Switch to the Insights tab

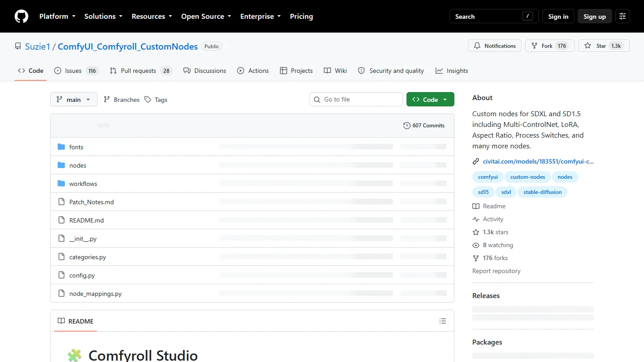tap(452, 71)
